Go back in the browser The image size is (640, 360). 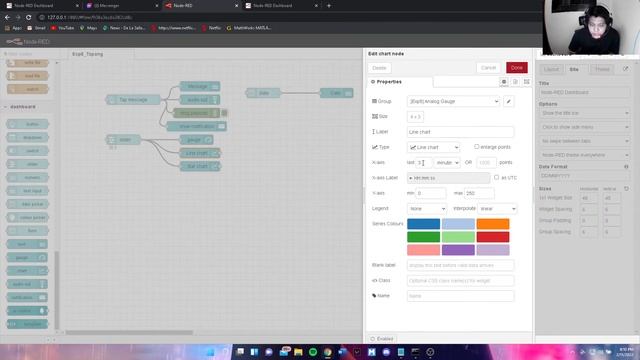coord(7,18)
